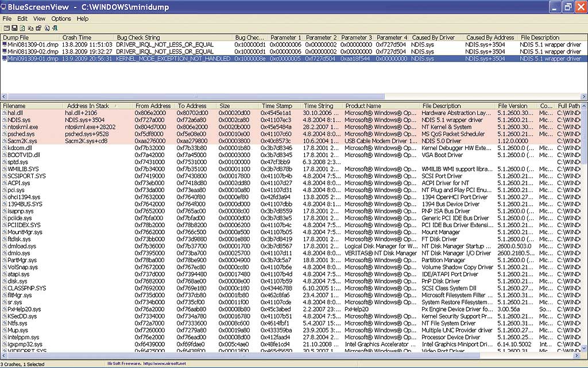
Task: Select the MountMgr.sys driver row
Action: point(291,232)
